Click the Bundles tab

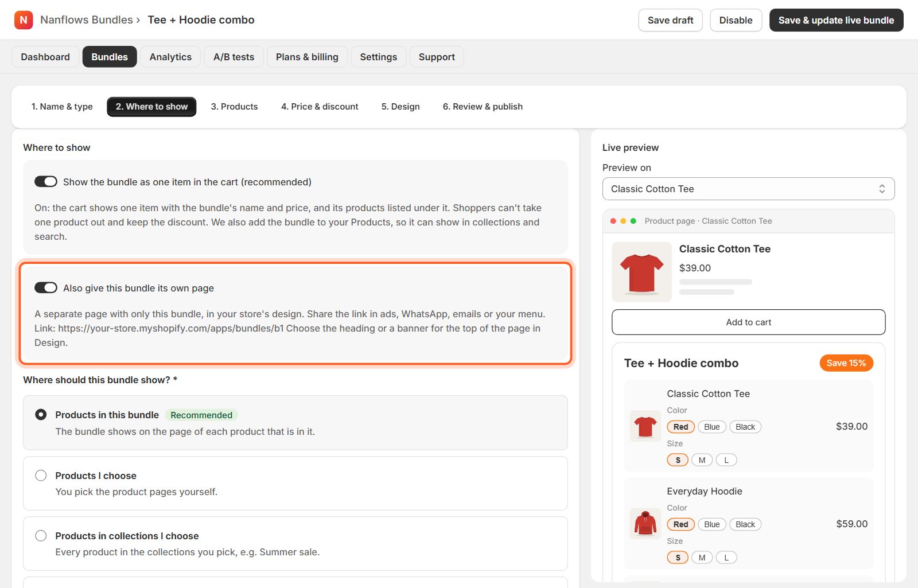click(110, 57)
